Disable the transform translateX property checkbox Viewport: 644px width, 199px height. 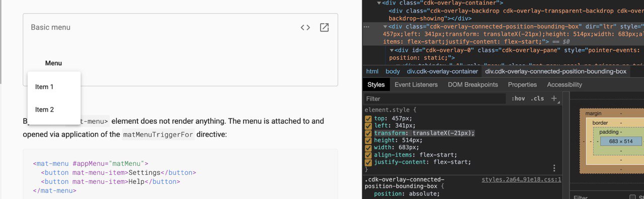coord(368,133)
